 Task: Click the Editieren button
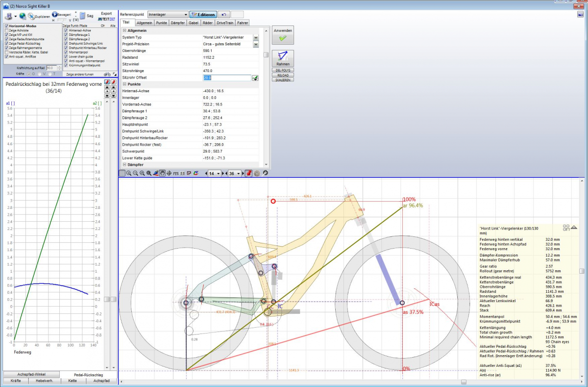click(203, 15)
